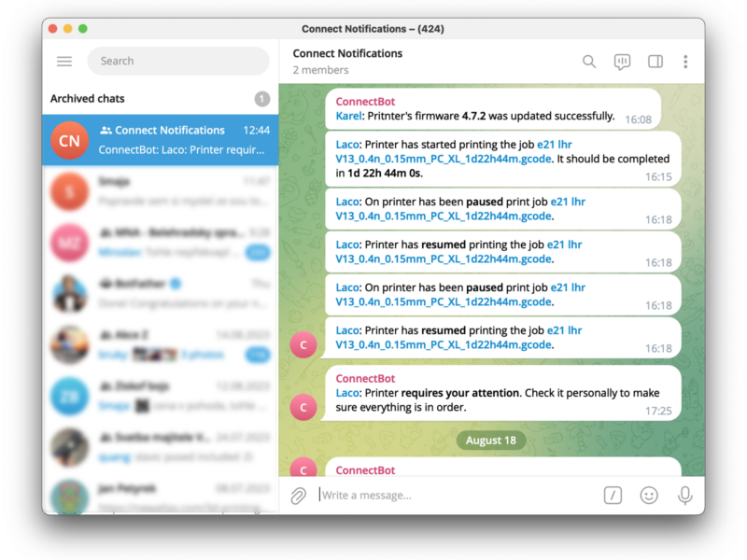Record a voice message with the microphone icon
Viewport: 747px width, 560px height.
click(685, 495)
